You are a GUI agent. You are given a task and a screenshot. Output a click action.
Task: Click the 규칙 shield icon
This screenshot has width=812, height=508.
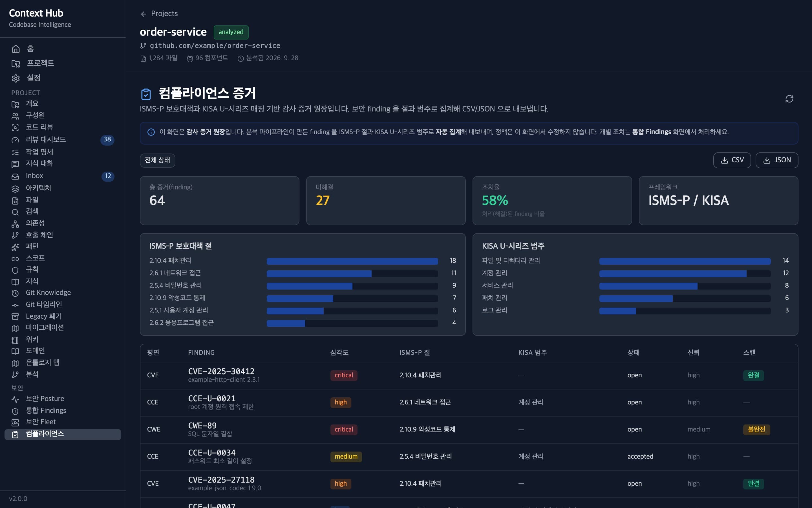[x=15, y=270]
